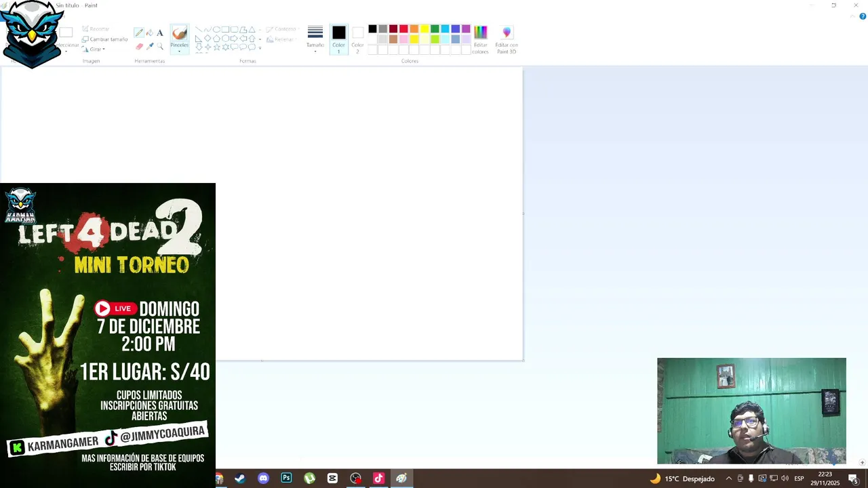This screenshot has width=868, height=488.
Task: Click the Pinceles brush icon
Action: [179, 33]
